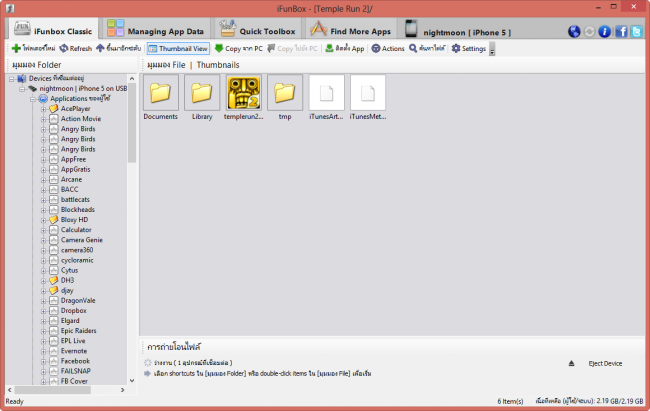650x411 pixels.
Task: Open the Quick Toolbox tab
Action: pyautogui.click(x=257, y=29)
